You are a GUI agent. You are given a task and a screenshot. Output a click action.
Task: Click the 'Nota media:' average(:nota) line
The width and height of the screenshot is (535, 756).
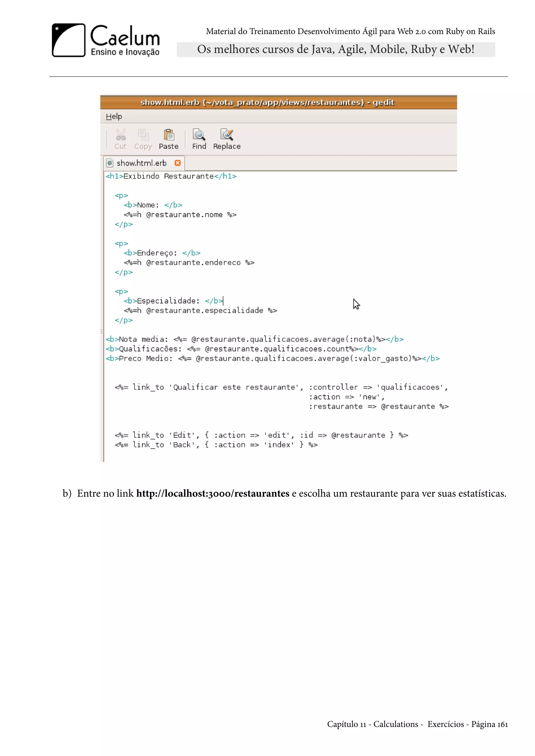coord(254,339)
